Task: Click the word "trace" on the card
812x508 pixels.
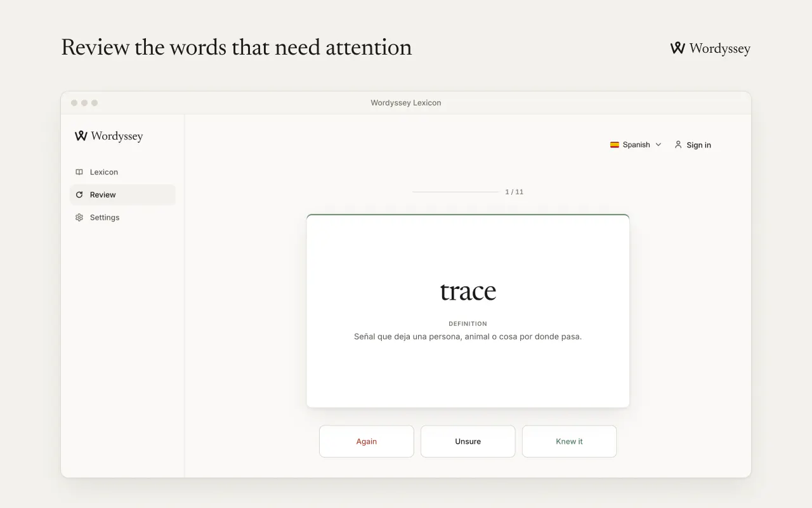Action: click(468, 291)
